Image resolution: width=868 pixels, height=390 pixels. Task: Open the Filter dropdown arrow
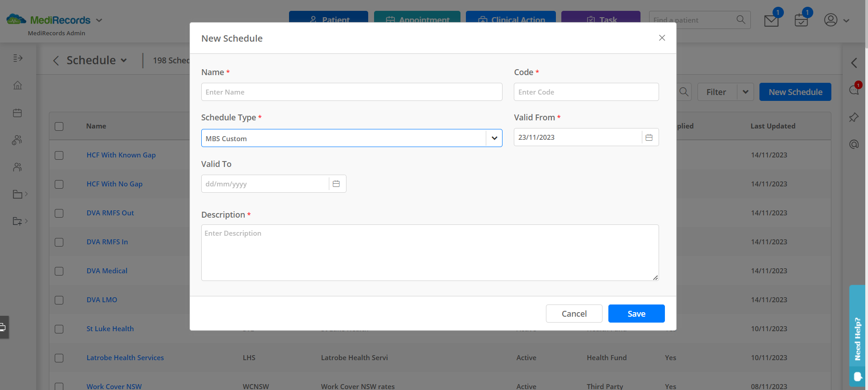(745, 92)
